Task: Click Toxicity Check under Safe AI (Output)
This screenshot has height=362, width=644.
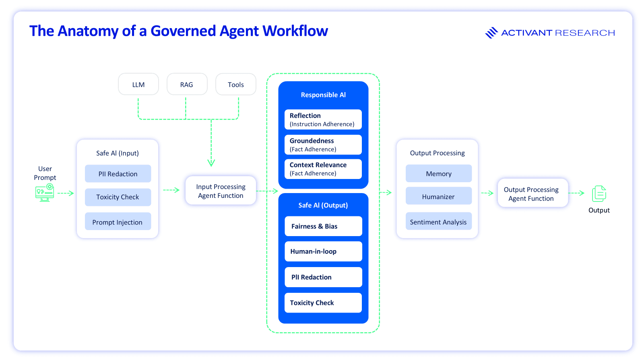Action: coord(323,303)
